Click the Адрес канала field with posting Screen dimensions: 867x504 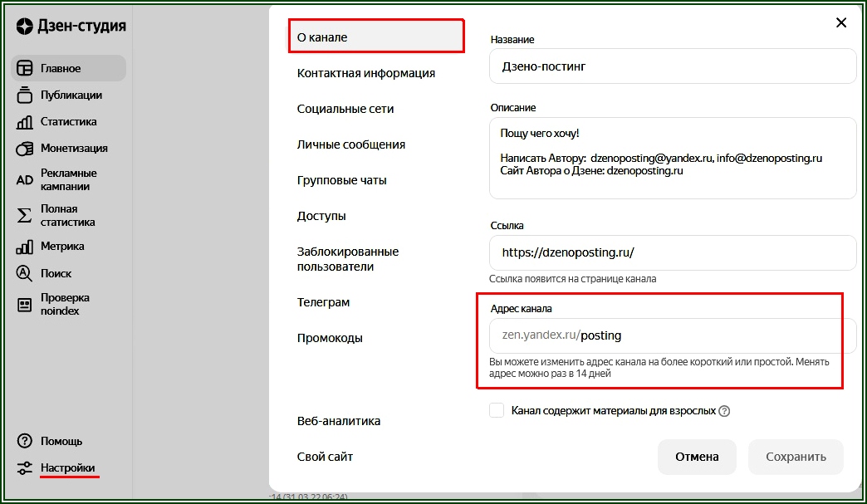(x=673, y=335)
